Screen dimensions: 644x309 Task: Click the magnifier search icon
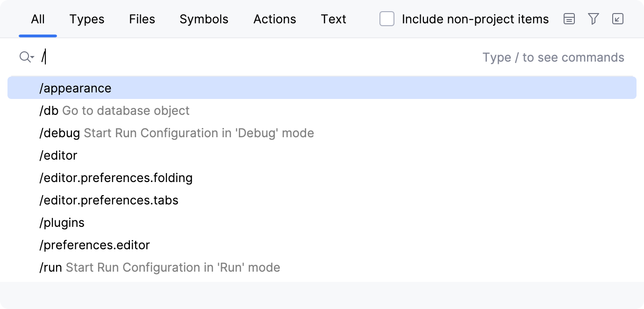pyautogui.click(x=23, y=56)
